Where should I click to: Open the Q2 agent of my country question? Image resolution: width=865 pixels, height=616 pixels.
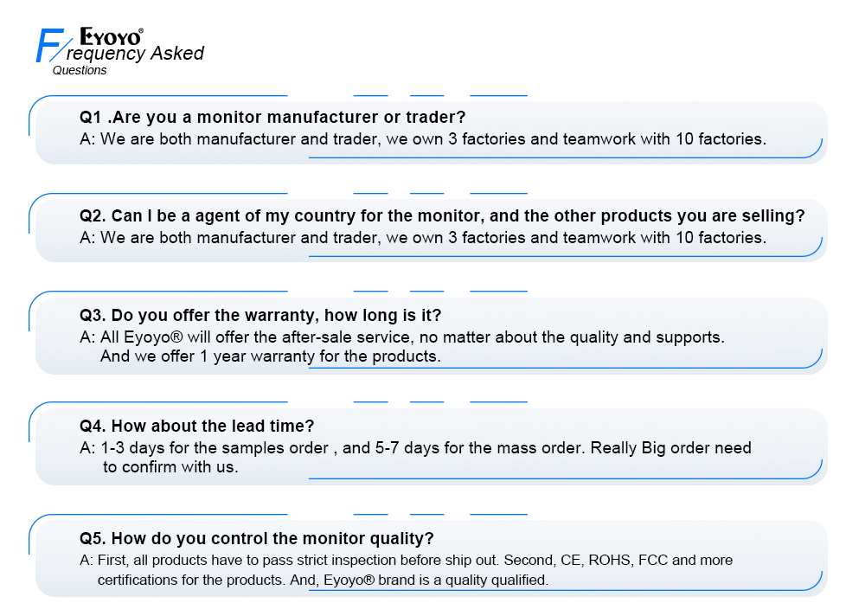[x=442, y=215]
